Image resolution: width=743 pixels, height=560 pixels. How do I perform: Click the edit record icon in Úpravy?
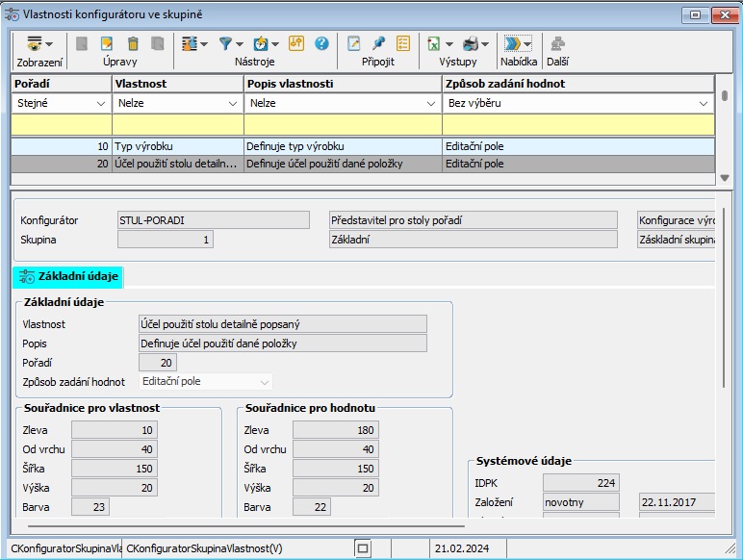[107, 43]
